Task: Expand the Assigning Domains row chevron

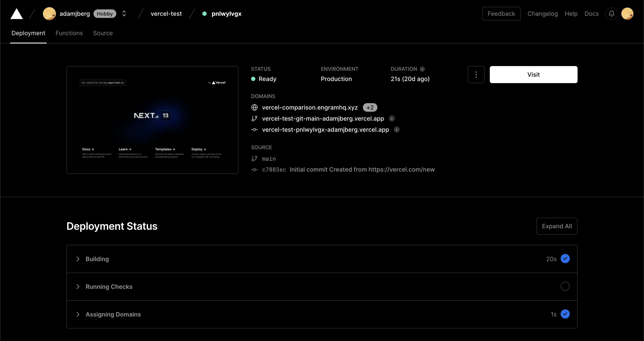Action: (78, 315)
